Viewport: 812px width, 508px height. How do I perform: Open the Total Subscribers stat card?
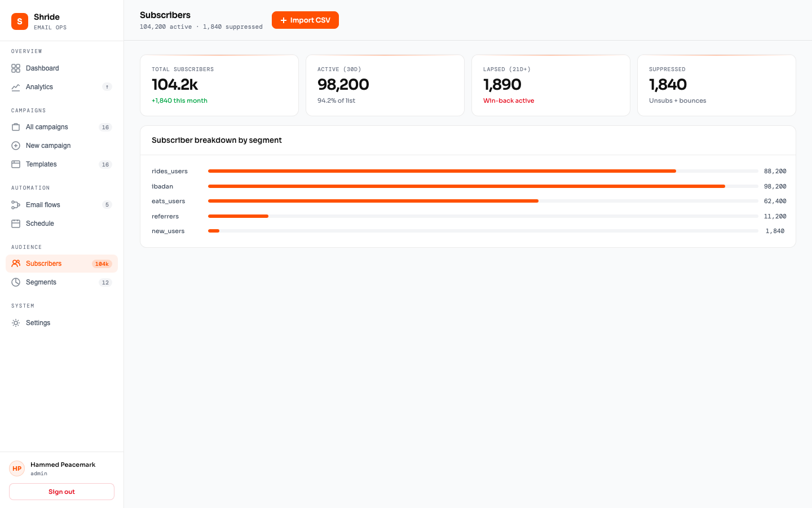219,85
